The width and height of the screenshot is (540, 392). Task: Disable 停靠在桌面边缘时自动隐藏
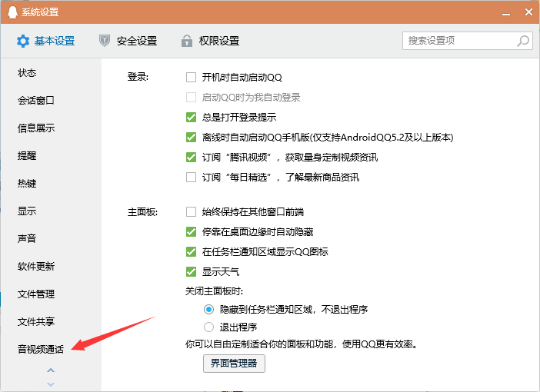coord(191,231)
